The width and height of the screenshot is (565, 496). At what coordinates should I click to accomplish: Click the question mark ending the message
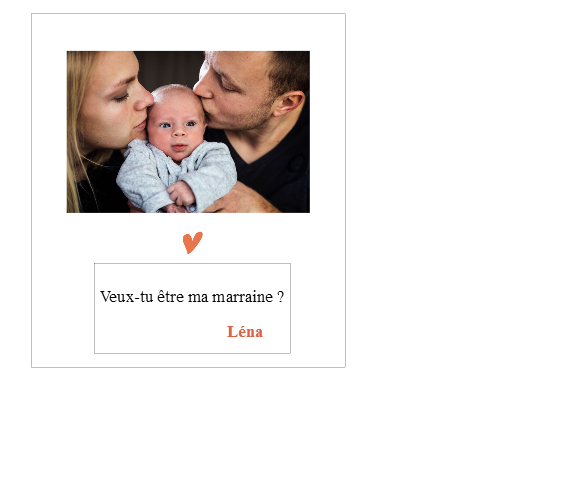point(281,297)
